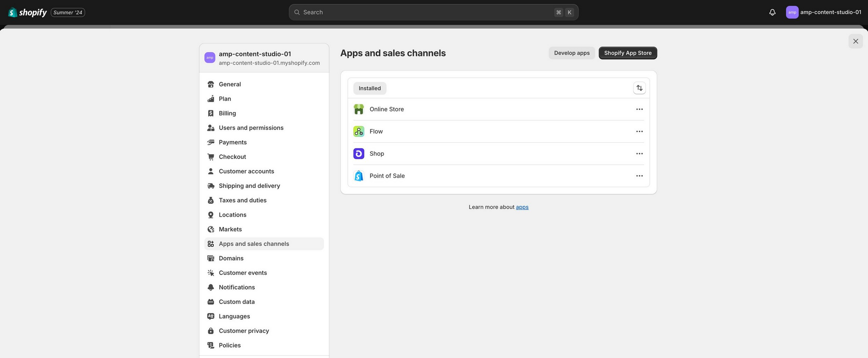Click the amp store avatar in top bar
This screenshot has height=358, width=868.
pos(792,12)
